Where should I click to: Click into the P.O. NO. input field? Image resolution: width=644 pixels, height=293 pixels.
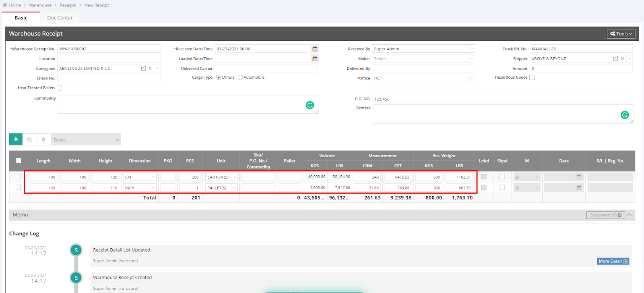coord(502,99)
